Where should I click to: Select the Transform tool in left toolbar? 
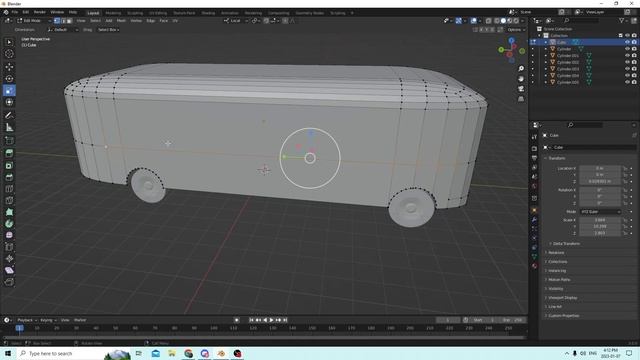pos(9,102)
